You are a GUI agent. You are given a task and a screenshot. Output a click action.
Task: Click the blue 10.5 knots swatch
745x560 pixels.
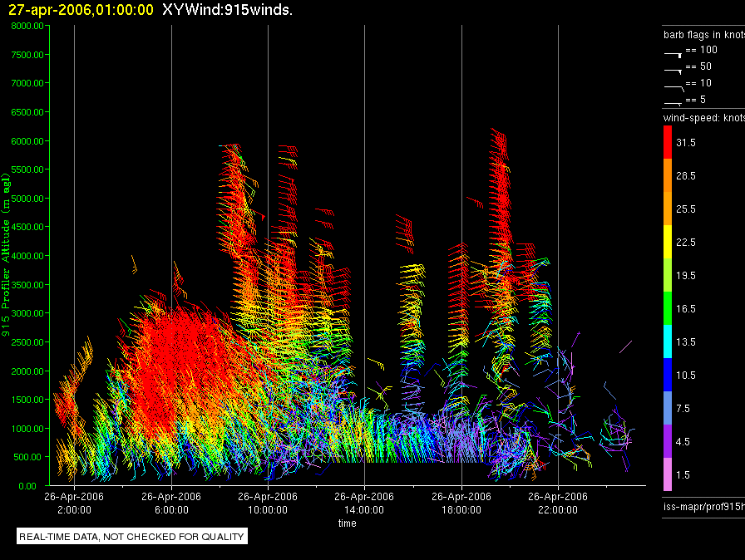tap(668, 375)
